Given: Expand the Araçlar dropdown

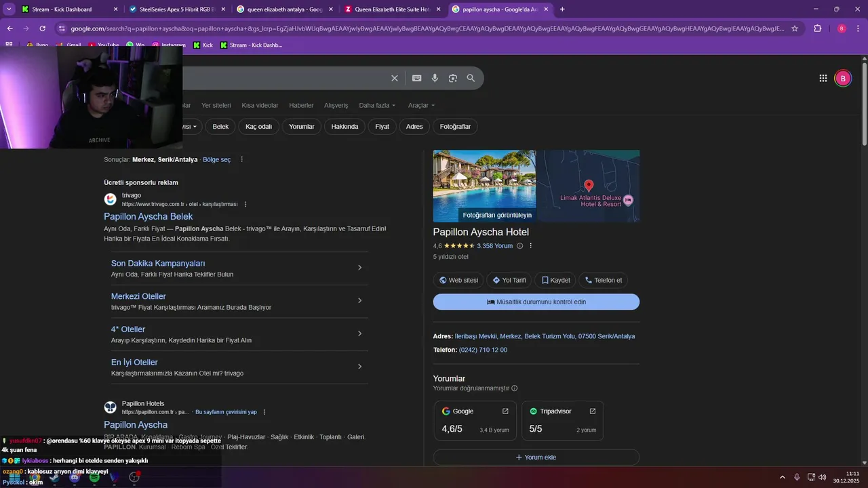Looking at the screenshot, I should point(421,106).
